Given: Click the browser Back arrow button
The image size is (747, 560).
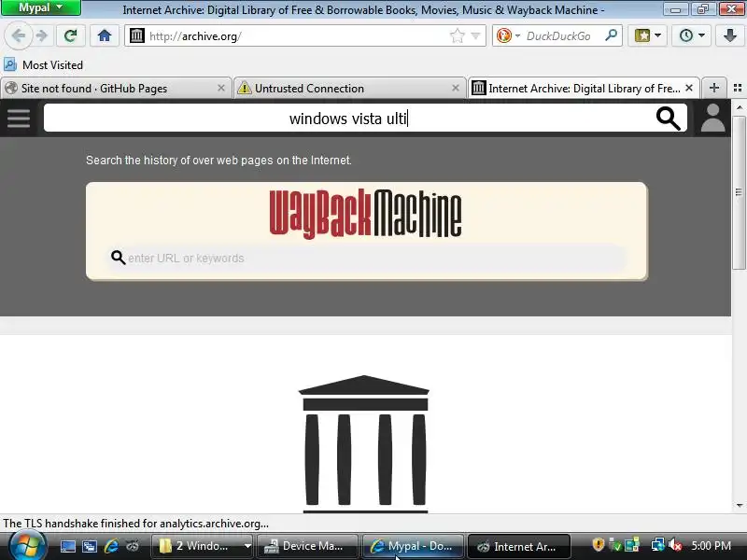Looking at the screenshot, I should click(18, 35).
